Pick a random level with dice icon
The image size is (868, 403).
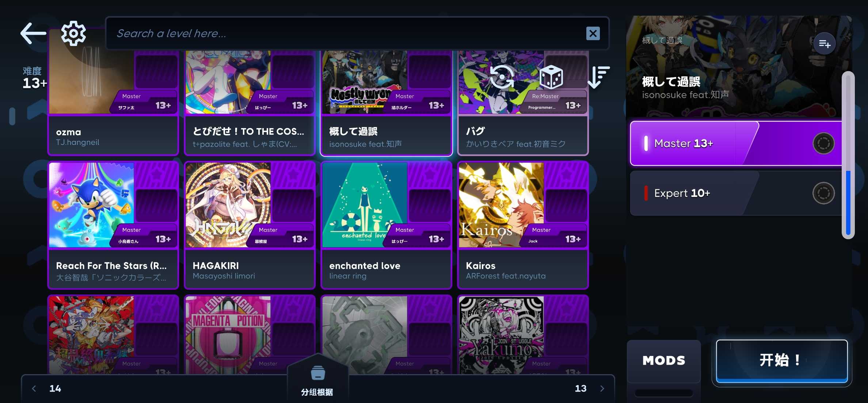point(551,77)
